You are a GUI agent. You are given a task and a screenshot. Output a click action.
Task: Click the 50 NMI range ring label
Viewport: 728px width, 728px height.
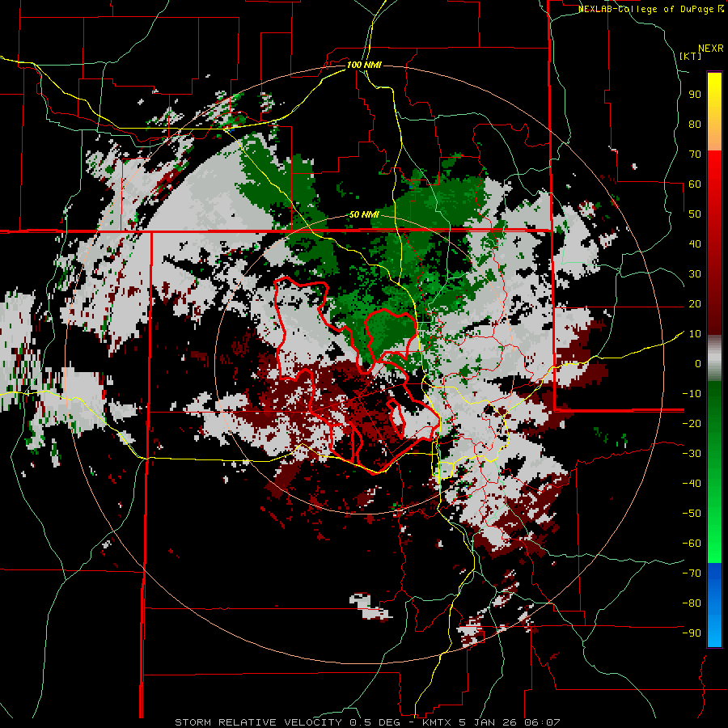tap(364, 214)
